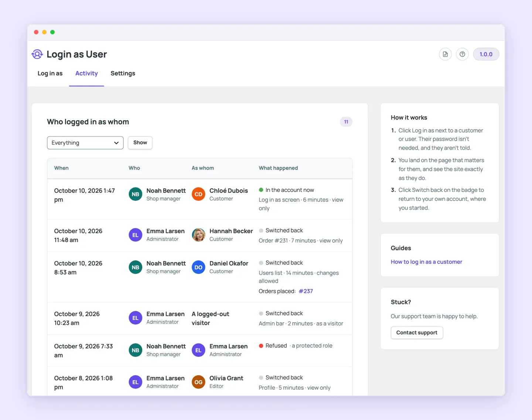Click Emma Larsen's avatar in the October 8 row
The image size is (532, 420).
(x=136, y=382)
